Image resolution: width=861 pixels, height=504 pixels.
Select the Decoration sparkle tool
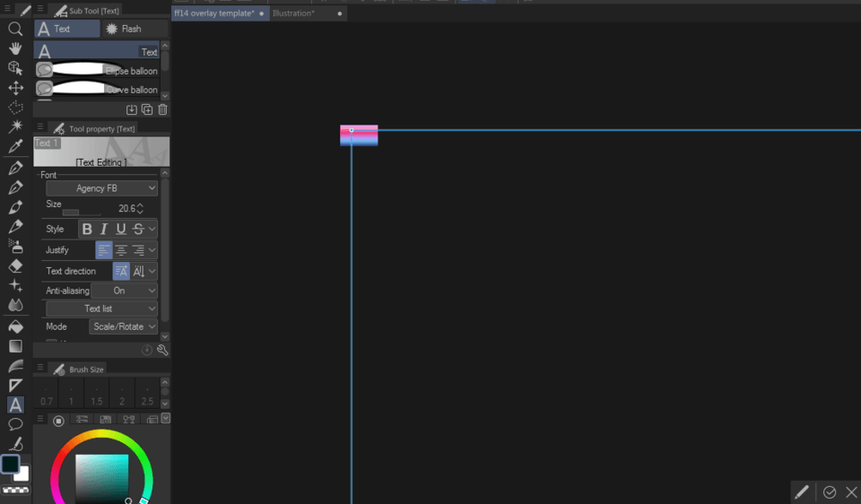point(15,285)
